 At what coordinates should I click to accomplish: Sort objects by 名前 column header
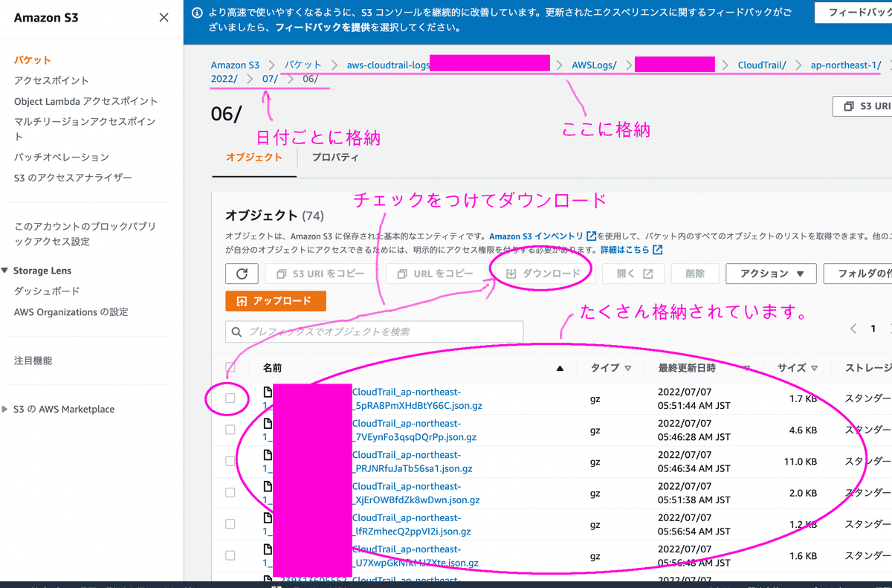[272, 368]
